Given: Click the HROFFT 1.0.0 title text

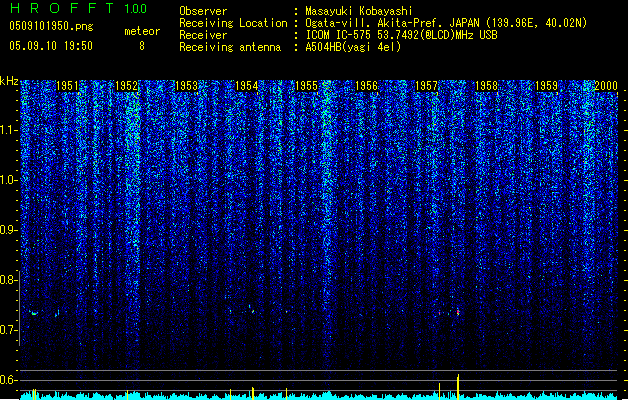Looking at the screenshot, I should (79, 8).
